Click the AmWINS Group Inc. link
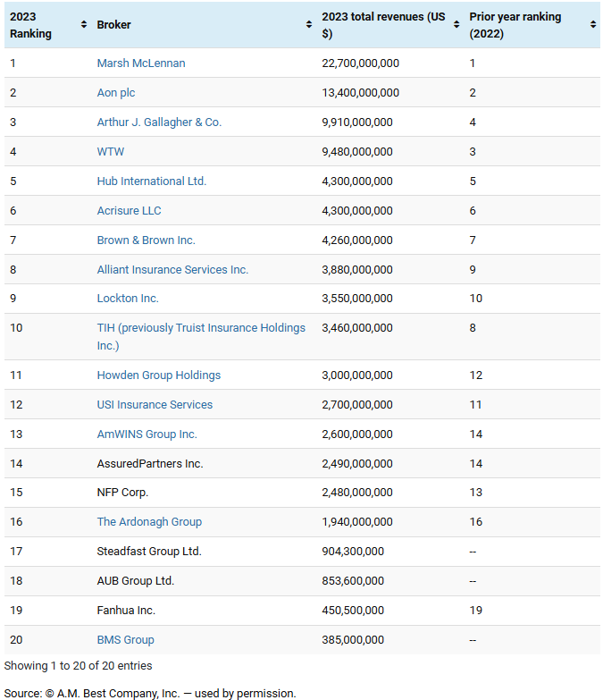Image resolution: width=603 pixels, height=700 pixels. click(x=147, y=434)
